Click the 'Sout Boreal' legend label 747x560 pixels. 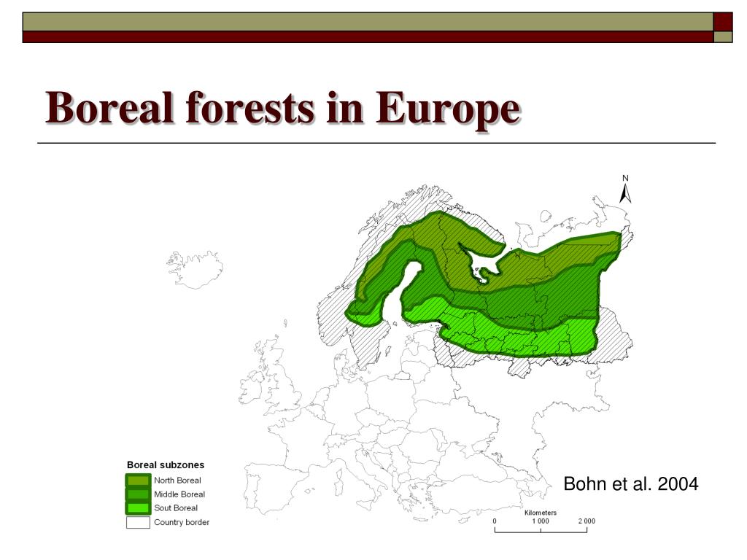[175, 508]
